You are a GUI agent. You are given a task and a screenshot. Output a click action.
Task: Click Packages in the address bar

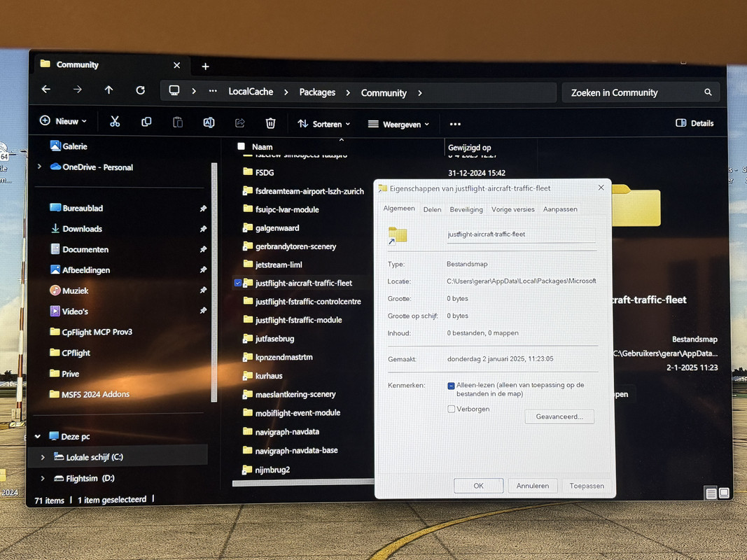[317, 92]
